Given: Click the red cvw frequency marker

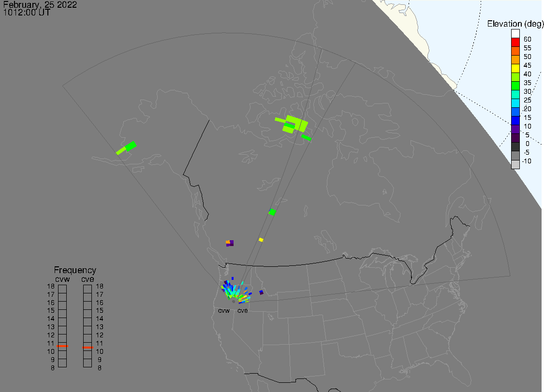Looking at the screenshot, I should point(62,346).
